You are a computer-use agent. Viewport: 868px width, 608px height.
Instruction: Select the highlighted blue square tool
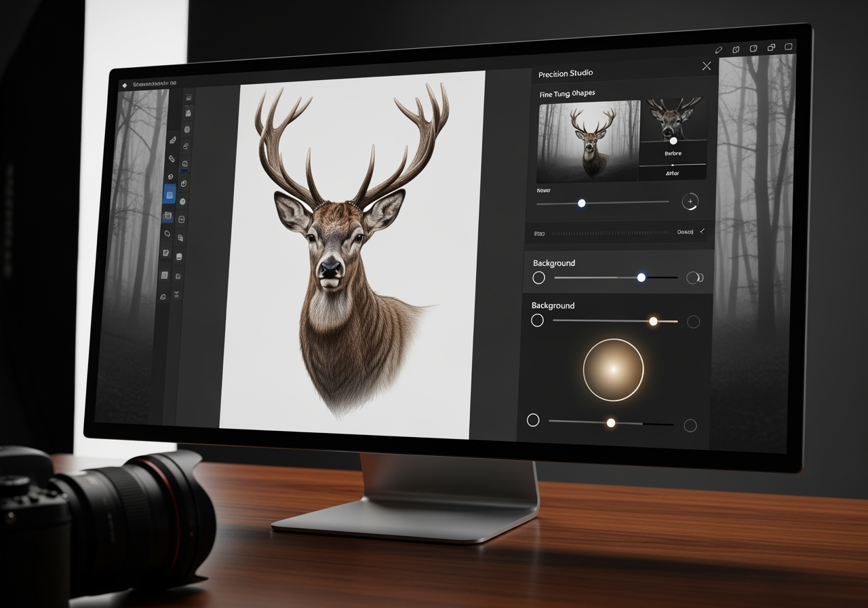click(x=170, y=195)
